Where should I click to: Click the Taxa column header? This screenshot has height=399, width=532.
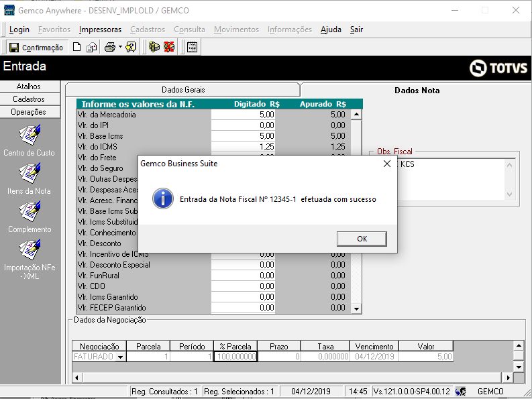325,347
